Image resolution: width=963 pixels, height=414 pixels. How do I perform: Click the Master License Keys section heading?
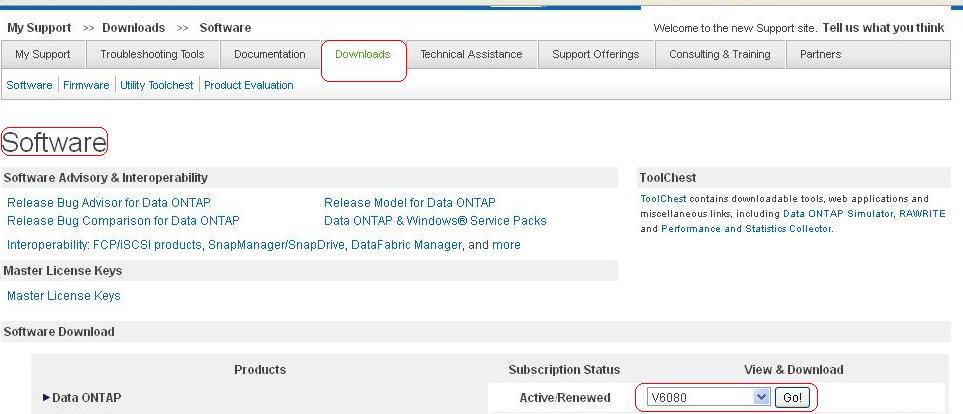click(x=63, y=271)
